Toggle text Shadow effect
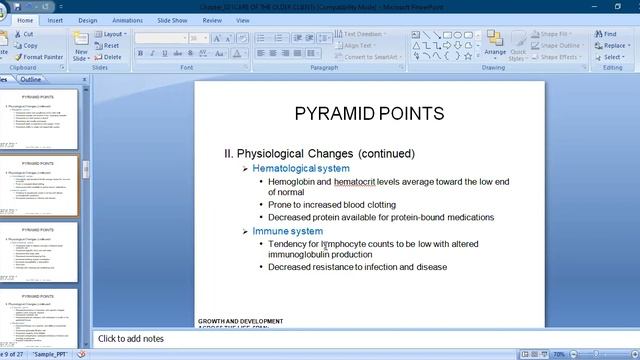The image size is (640, 360). 190,53
